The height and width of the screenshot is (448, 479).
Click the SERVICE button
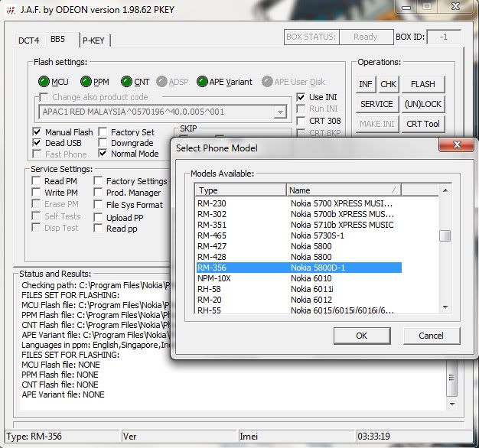pos(377,104)
